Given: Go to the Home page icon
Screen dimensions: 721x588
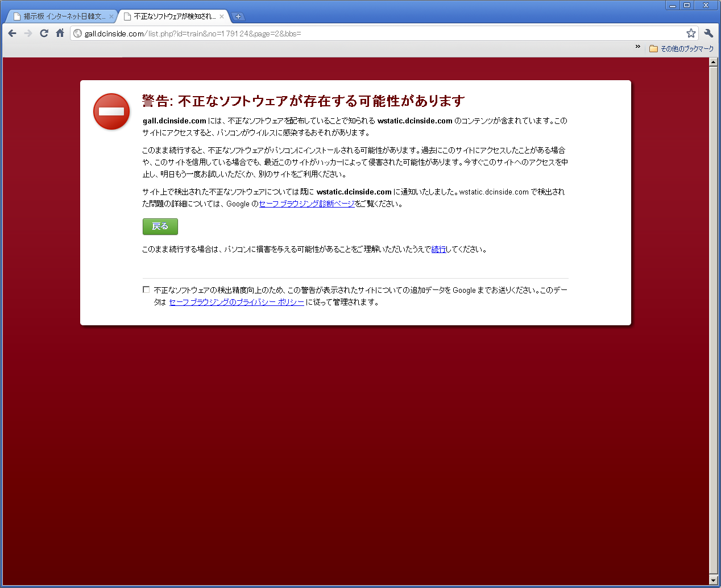Looking at the screenshot, I should coord(60,34).
